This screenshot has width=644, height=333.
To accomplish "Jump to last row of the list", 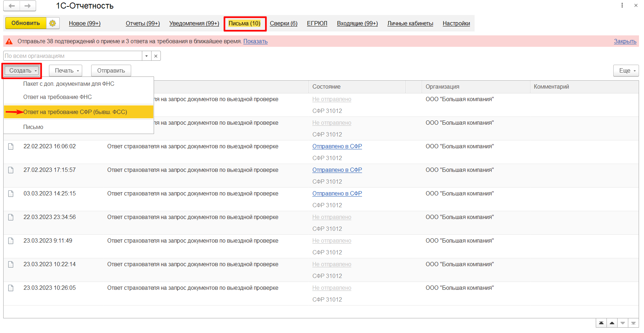I will [633, 323].
